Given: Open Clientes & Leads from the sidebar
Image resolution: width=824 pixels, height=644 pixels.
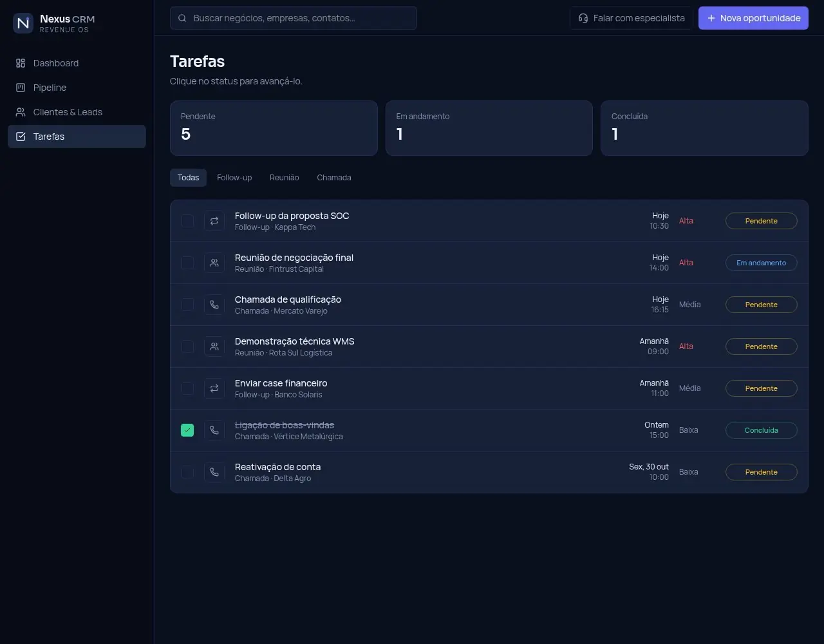Looking at the screenshot, I should click(77, 112).
